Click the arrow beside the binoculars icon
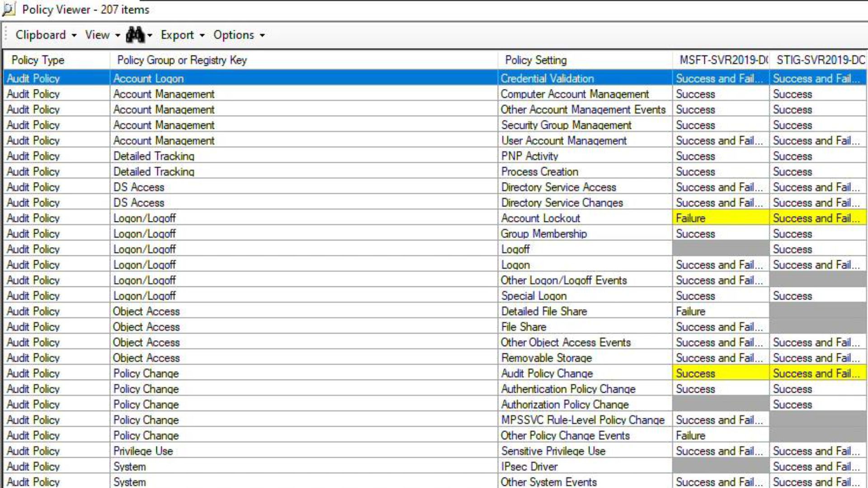 point(150,35)
